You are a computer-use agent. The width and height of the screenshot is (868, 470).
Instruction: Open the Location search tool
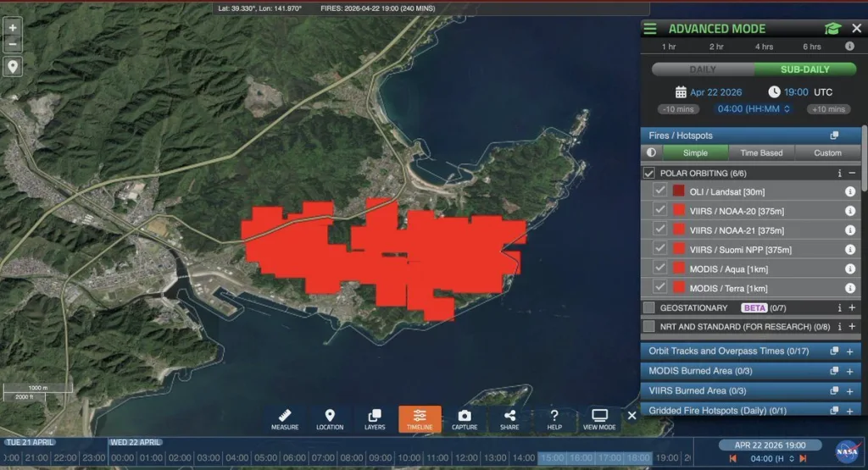click(330, 418)
